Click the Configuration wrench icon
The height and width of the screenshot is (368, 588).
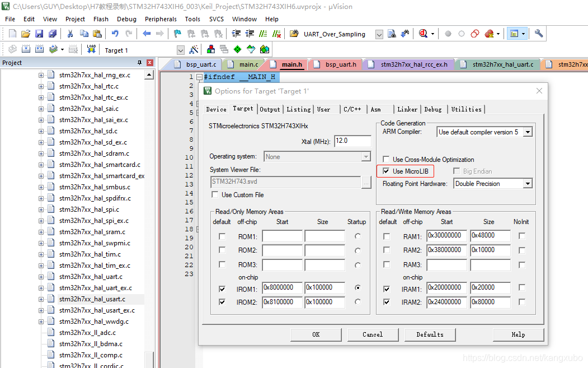tap(539, 34)
